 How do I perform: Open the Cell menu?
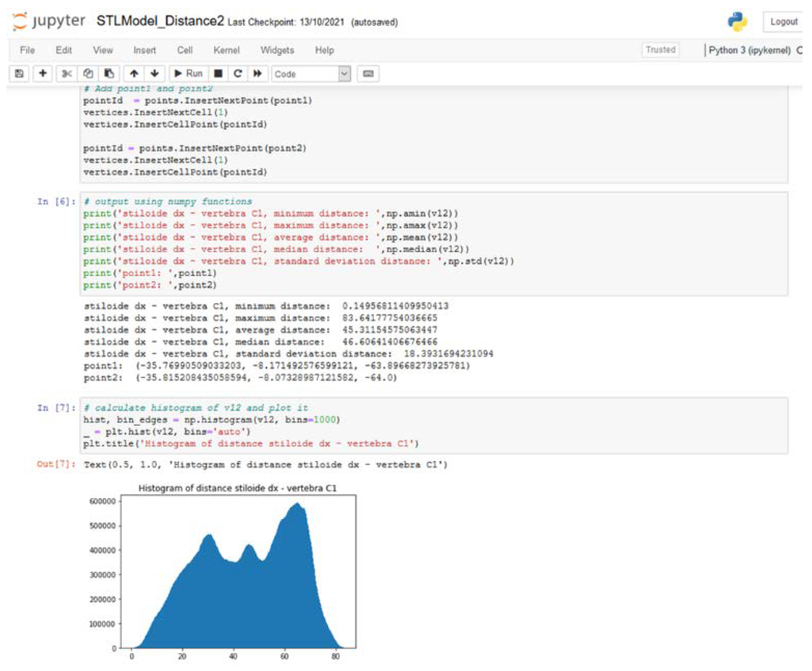pyautogui.click(x=185, y=50)
